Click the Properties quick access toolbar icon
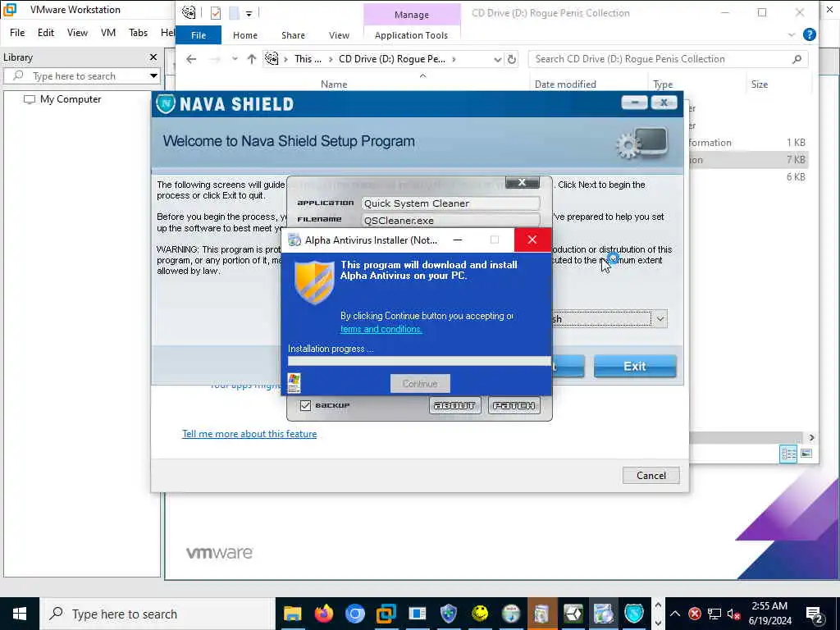This screenshot has width=840, height=630. [x=216, y=12]
